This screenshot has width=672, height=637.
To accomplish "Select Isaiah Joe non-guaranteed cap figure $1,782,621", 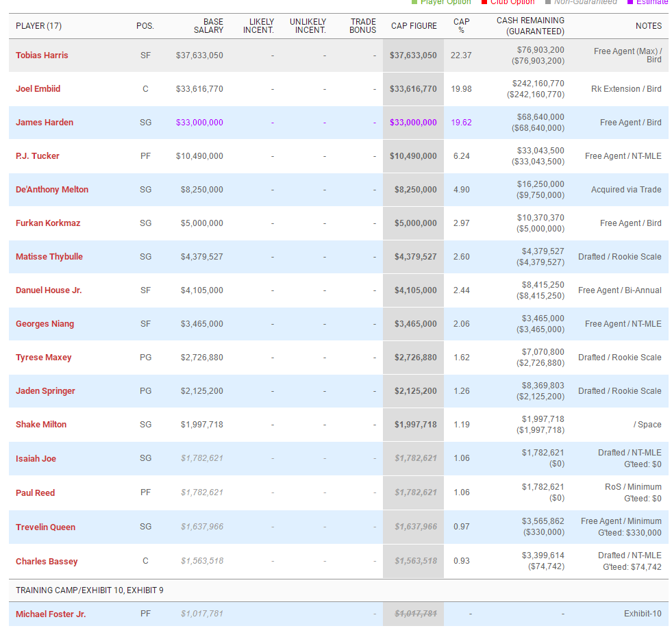I will pos(416,458).
